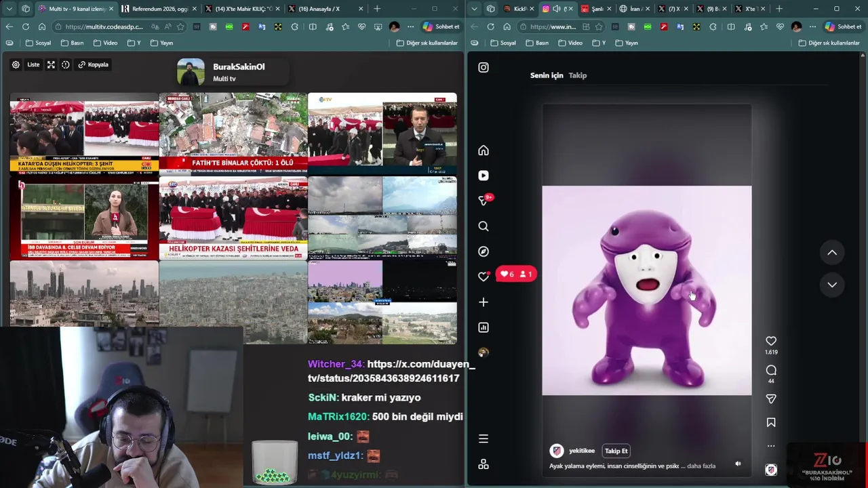Open tab list dropdown in right window
Viewport: 868px width, 488px height.
[x=474, y=9]
